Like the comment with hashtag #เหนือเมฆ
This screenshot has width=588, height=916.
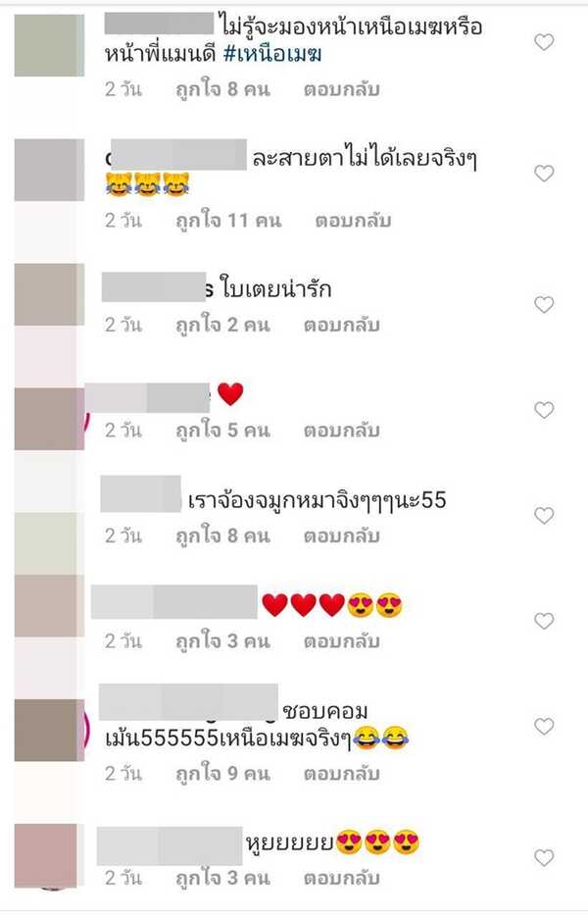click(544, 42)
